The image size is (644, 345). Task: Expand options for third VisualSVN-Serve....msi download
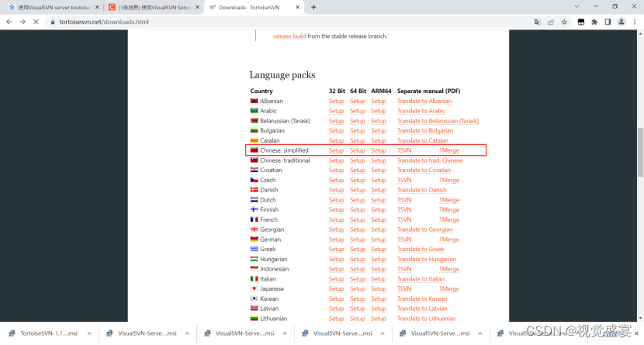click(383, 333)
